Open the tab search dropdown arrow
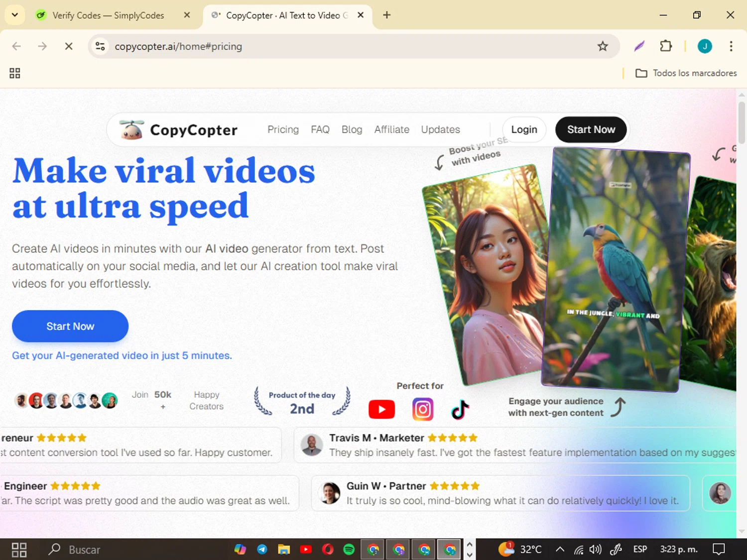The height and width of the screenshot is (560, 747). coord(15,15)
